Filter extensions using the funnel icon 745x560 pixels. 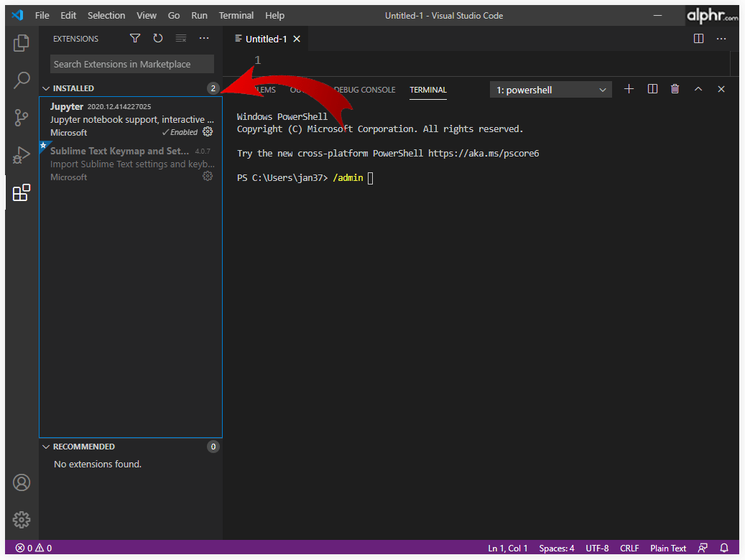click(x=134, y=38)
